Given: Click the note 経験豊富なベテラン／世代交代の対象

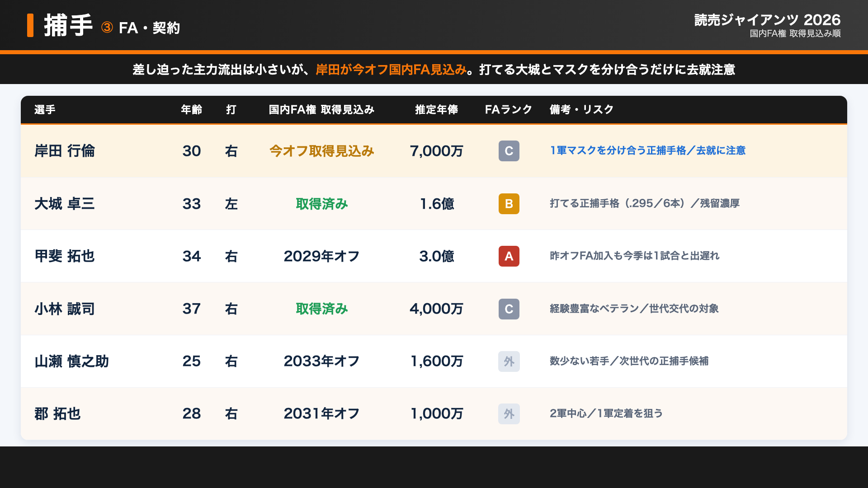Looking at the screenshot, I should point(634,309).
